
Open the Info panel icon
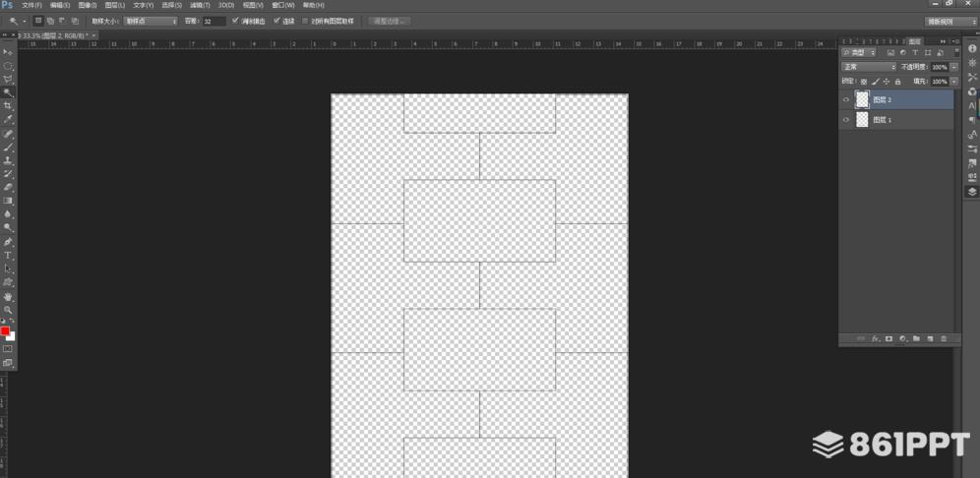pos(972,49)
